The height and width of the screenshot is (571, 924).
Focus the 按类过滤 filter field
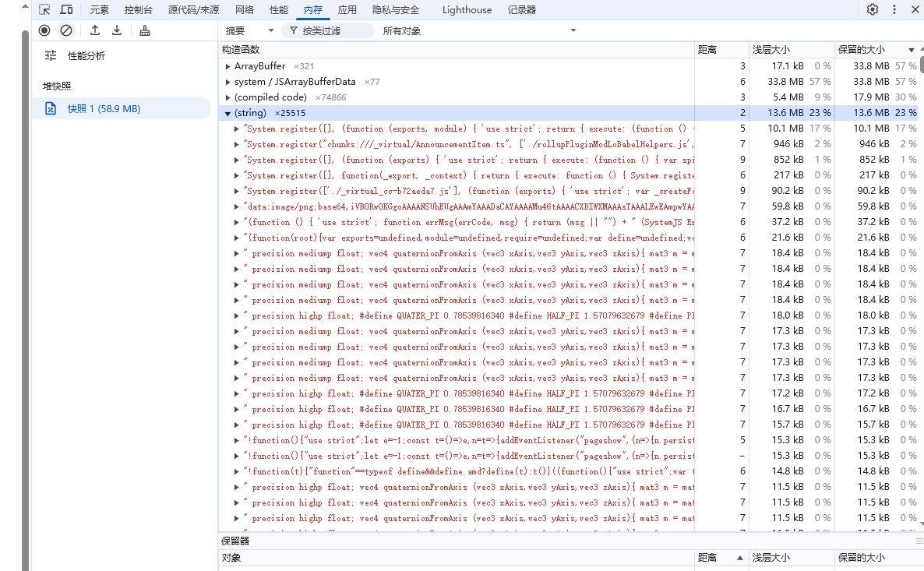click(328, 30)
